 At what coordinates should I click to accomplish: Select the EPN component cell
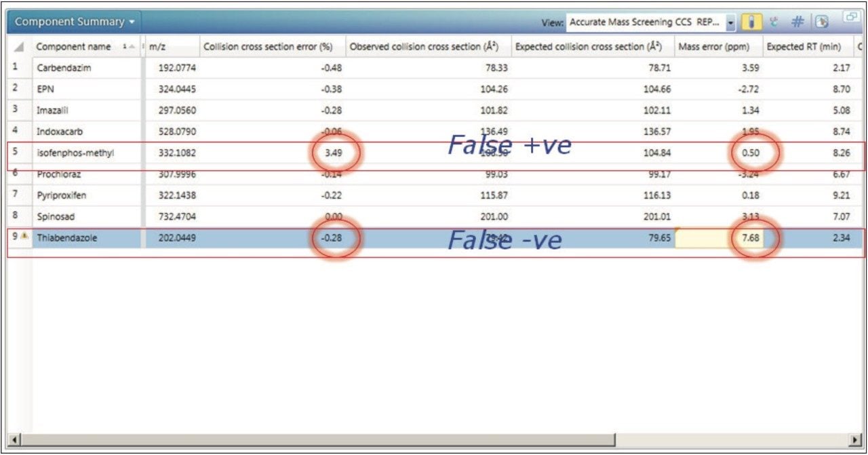pyautogui.click(x=45, y=89)
